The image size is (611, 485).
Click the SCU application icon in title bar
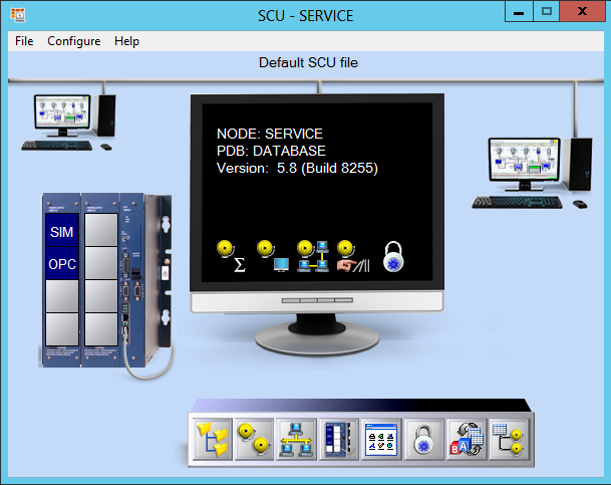pyautogui.click(x=18, y=15)
